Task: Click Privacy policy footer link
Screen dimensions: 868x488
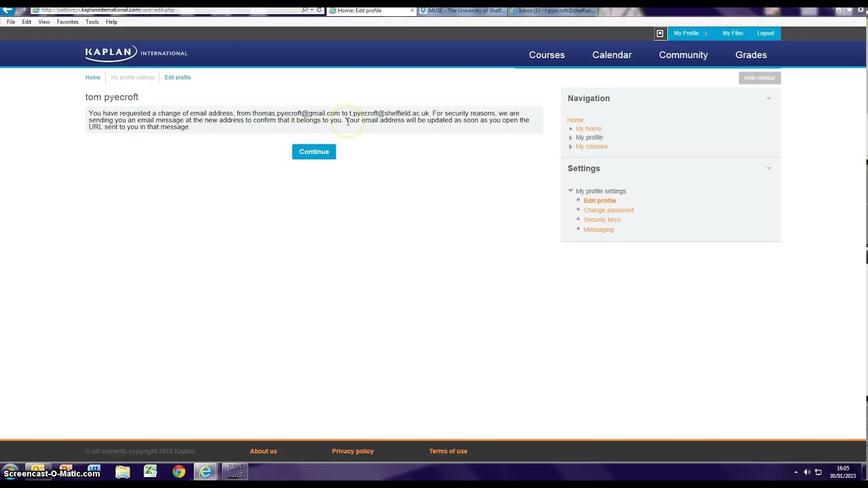Action: point(353,451)
